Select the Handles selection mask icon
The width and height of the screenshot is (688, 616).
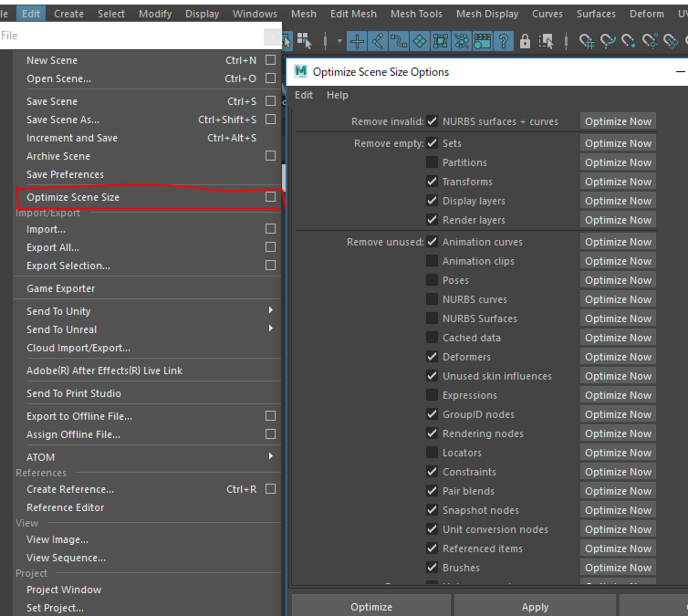click(x=357, y=41)
